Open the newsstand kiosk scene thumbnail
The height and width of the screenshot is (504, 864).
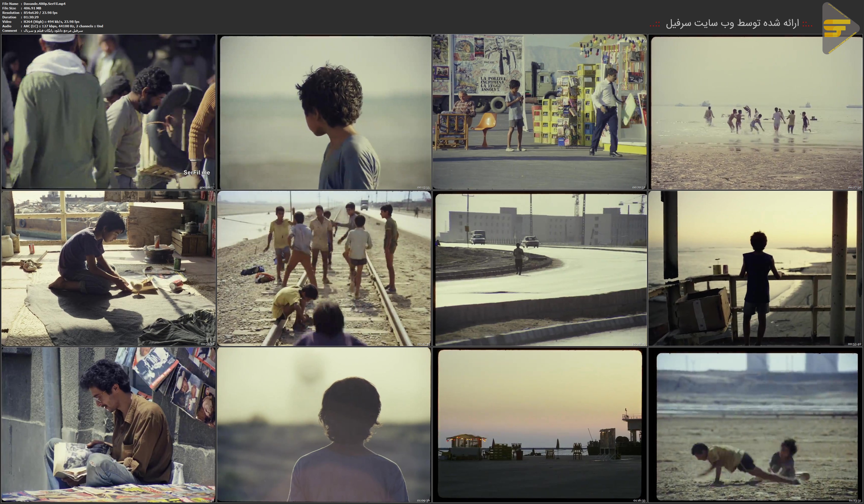(539, 112)
